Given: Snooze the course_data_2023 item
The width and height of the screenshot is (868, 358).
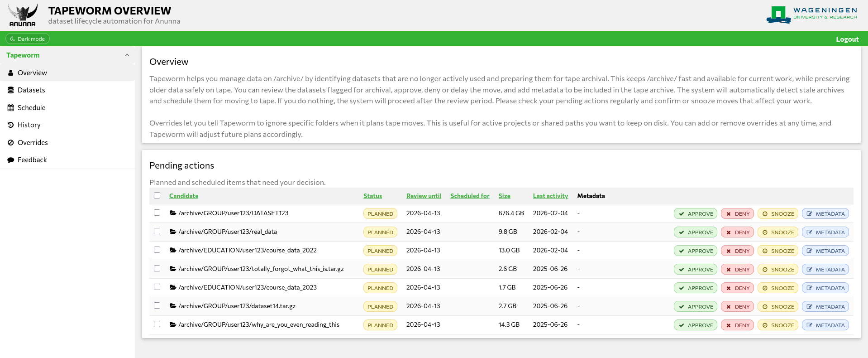Looking at the screenshot, I should [x=777, y=288].
